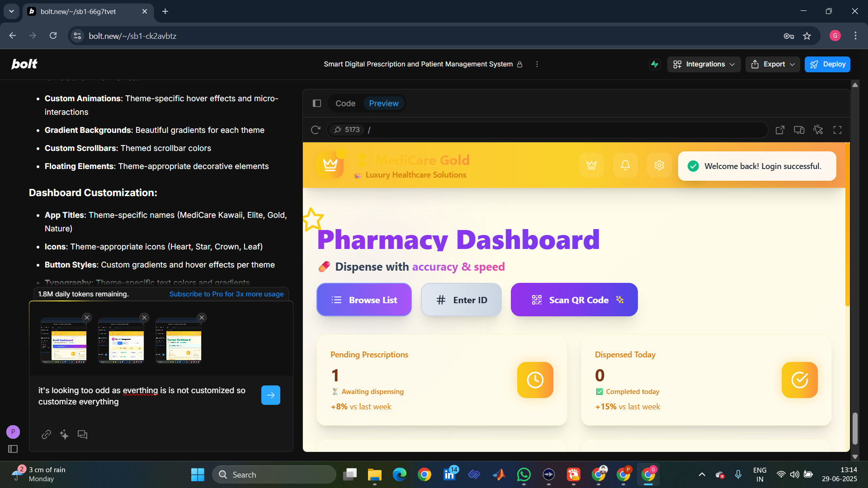The height and width of the screenshot is (488, 868).
Task: Switch to the Code tab
Action: [345, 103]
